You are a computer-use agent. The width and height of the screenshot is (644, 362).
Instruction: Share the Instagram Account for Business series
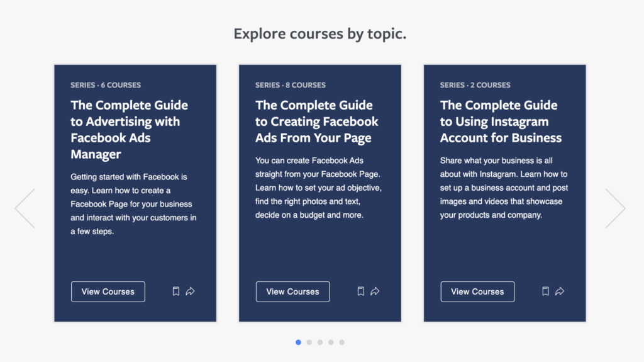pos(560,291)
